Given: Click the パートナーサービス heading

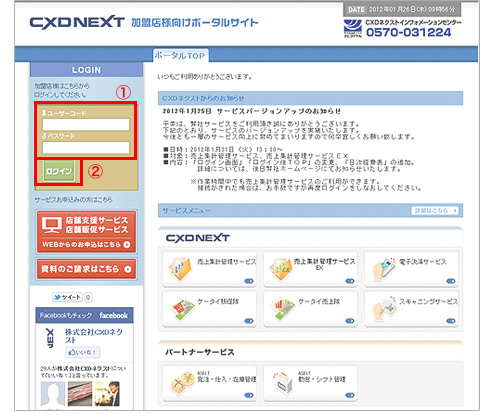Looking at the screenshot, I should 200,352.
